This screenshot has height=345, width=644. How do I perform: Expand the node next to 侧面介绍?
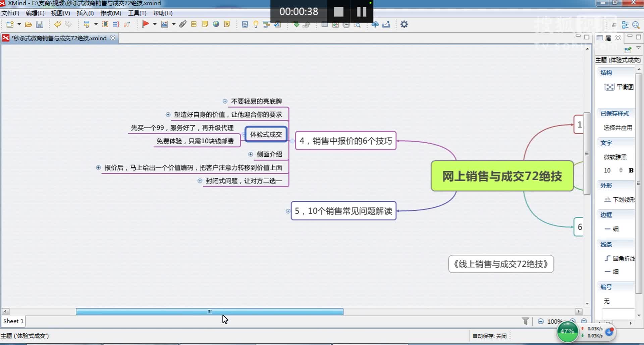point(251,154)
